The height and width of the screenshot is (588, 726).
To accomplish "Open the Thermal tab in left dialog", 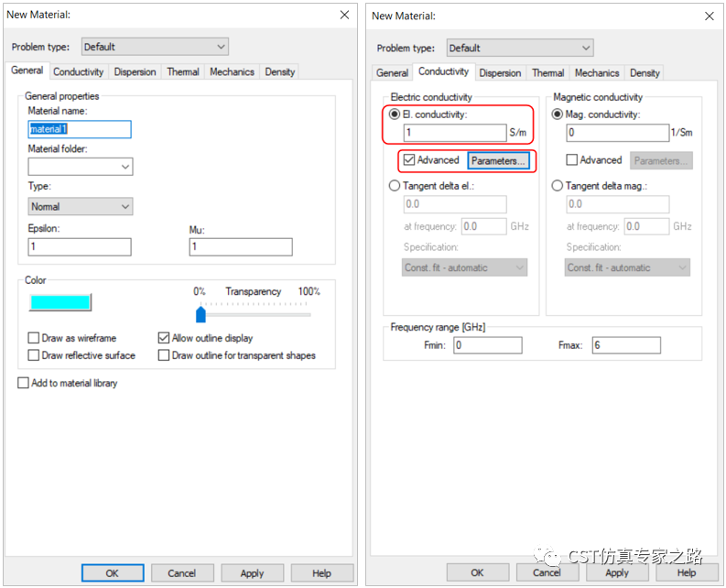I will coord(183,71).
